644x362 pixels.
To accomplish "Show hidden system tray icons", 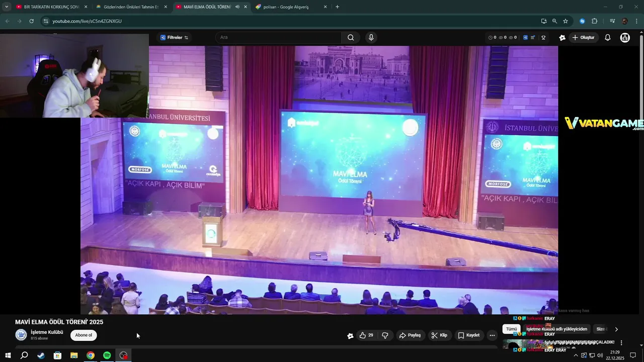I will pos(576,355).
